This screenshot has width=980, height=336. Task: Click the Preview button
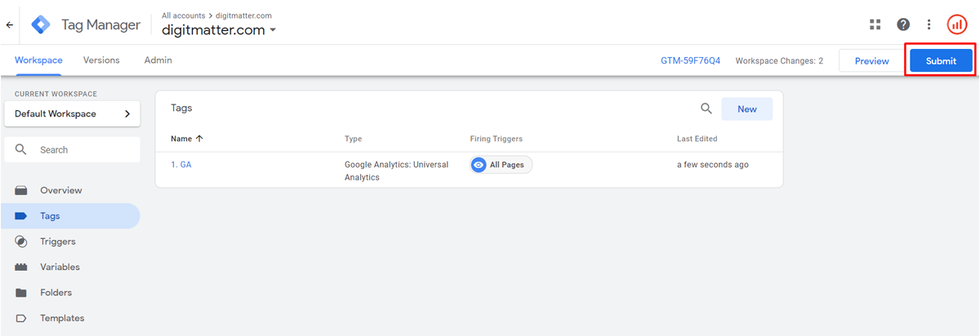[872, 61]
